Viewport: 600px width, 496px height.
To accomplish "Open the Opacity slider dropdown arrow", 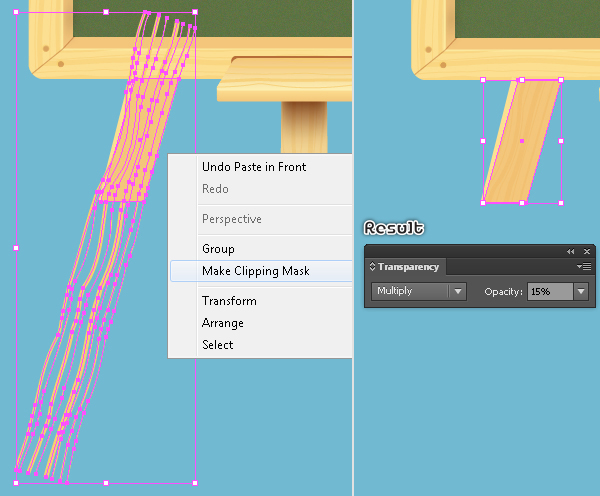I will tap(581, 292).
